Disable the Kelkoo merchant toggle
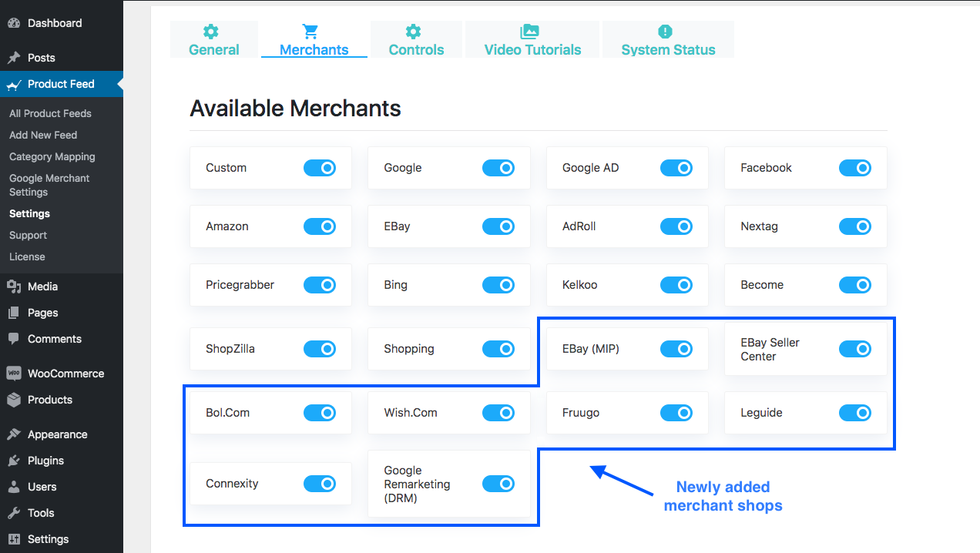 coord(676,285)
